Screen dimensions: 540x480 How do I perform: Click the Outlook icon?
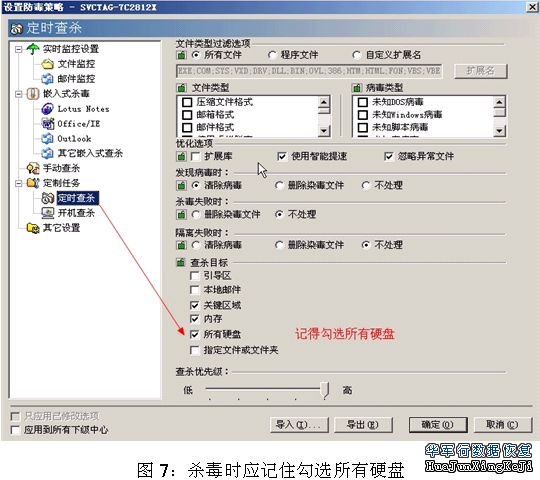coord(47,138)
